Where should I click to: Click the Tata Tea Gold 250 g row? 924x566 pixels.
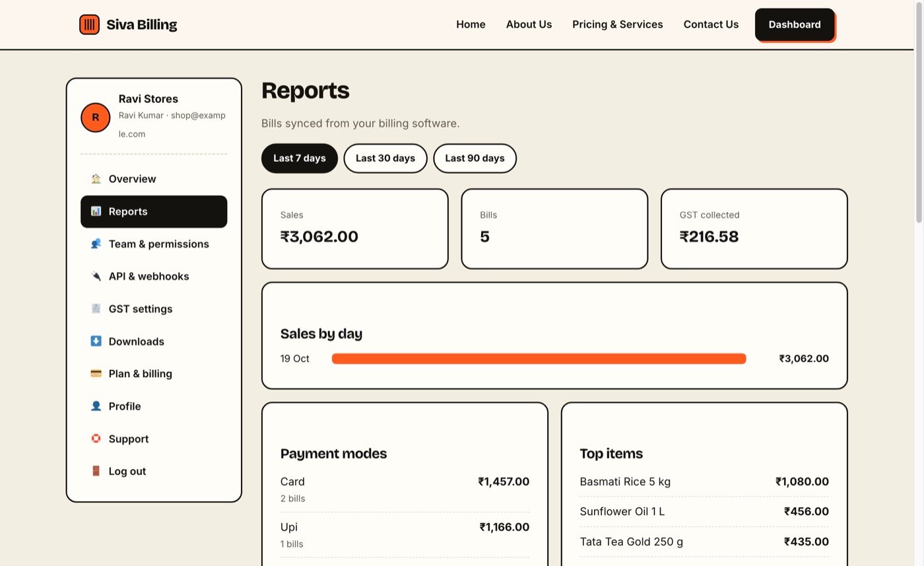[704, 542]
